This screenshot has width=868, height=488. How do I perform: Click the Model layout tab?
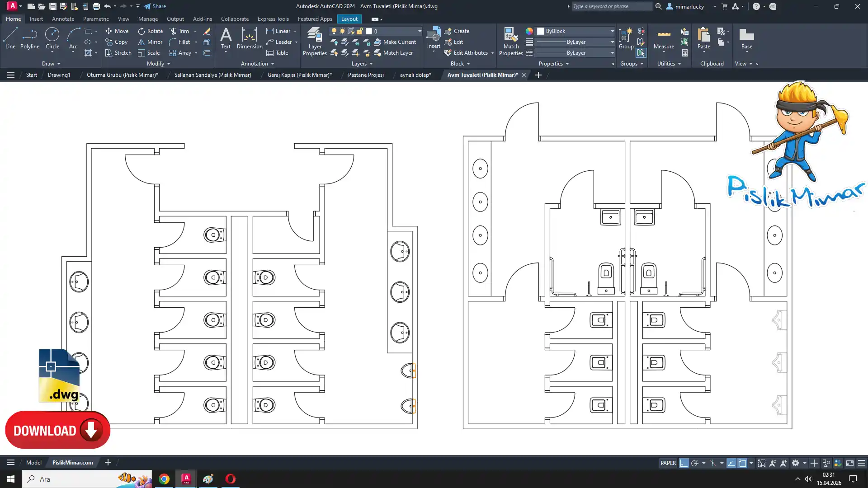[x=34, y=462]
